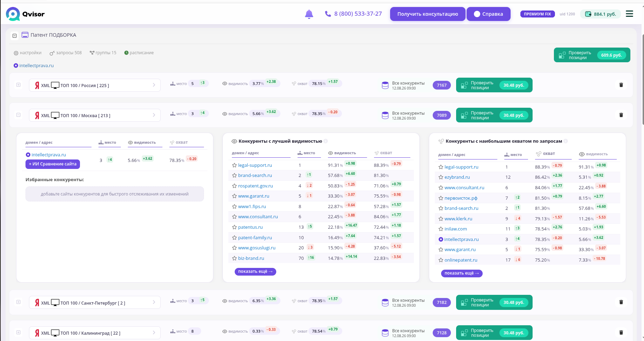This screenshot has width=644, height=341.
Task: Open the notifications bell
Action: coord(309,14)
